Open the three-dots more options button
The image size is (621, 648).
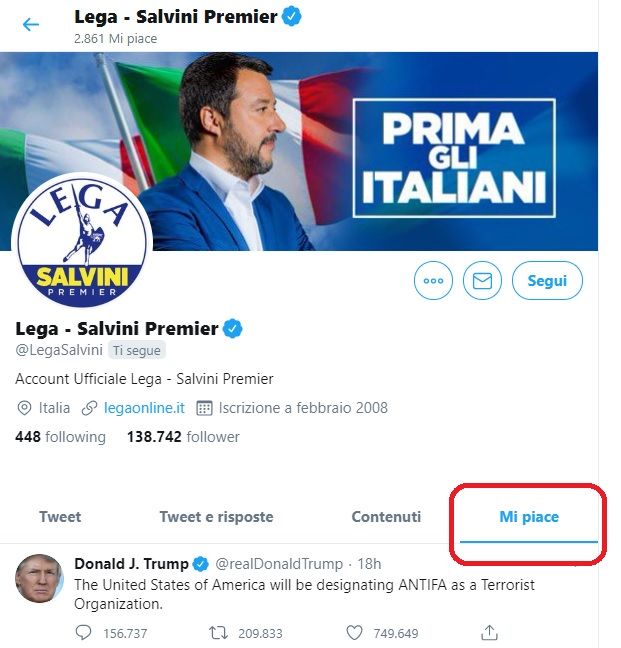(x=433, y=281)
